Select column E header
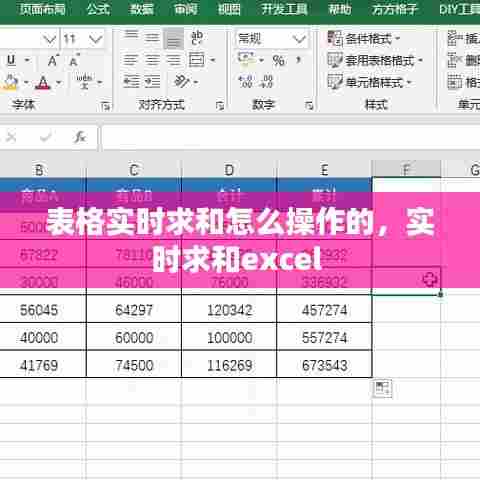480x480 pixels. coord(324,170)
